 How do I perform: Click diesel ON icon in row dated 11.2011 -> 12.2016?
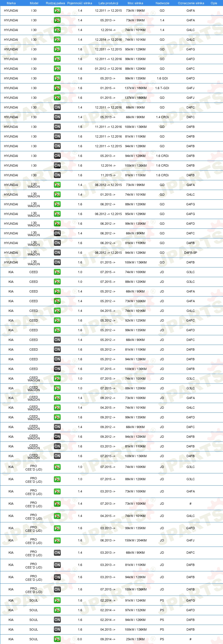[57, 127]
